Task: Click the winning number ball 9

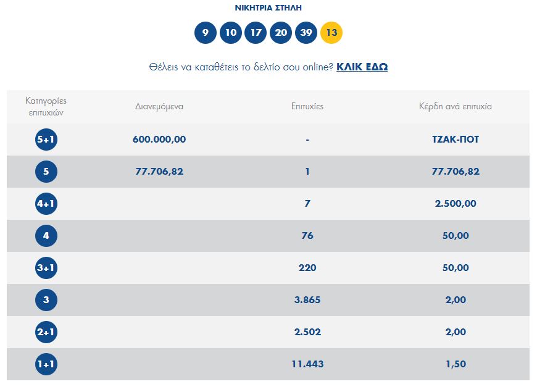Action: [206, 33]
